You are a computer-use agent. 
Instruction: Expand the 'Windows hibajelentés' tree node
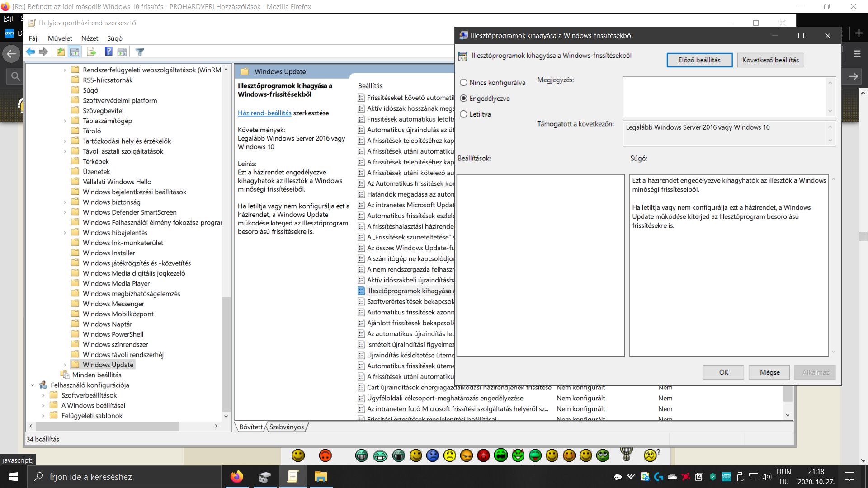[x=65, y=233]
